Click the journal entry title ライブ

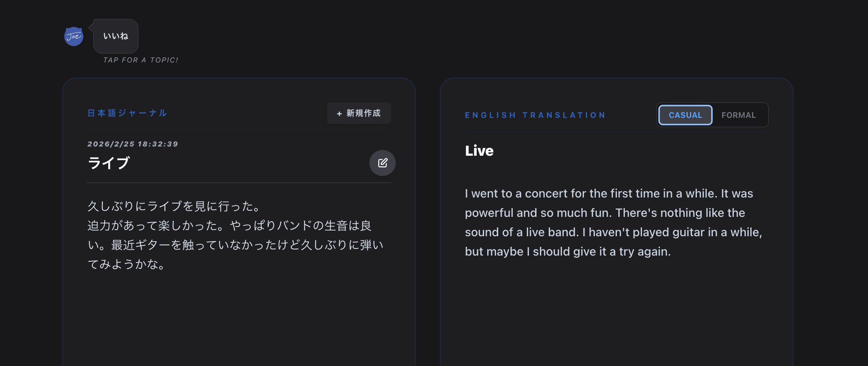click(x=108, y=163)
